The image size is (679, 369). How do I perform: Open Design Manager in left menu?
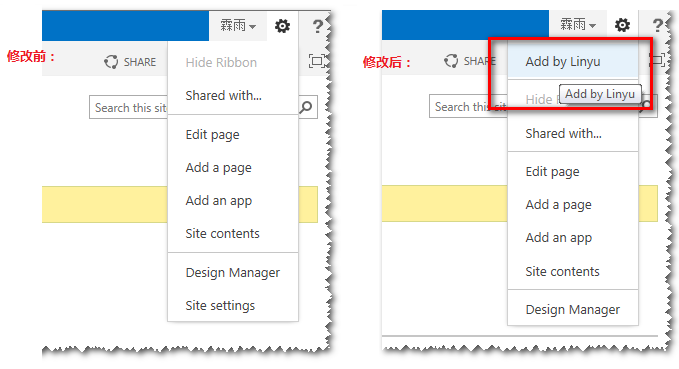(233, 272)
